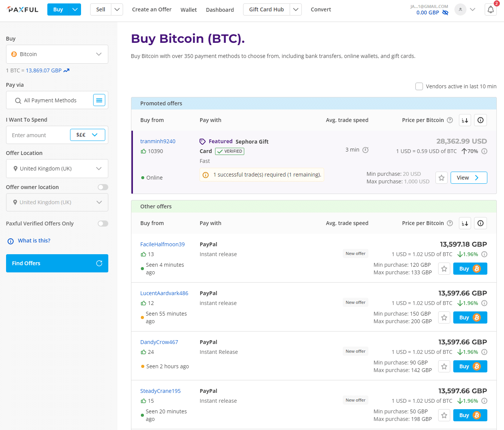Expand the Gift Card Hub dropdown arrow

coord(296,9)
